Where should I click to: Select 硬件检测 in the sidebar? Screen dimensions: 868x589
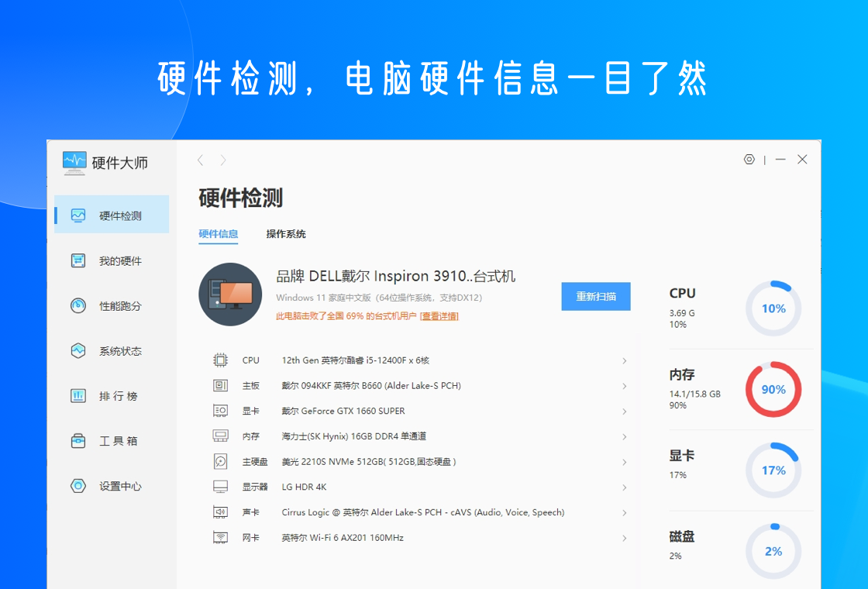pos(112,214)
